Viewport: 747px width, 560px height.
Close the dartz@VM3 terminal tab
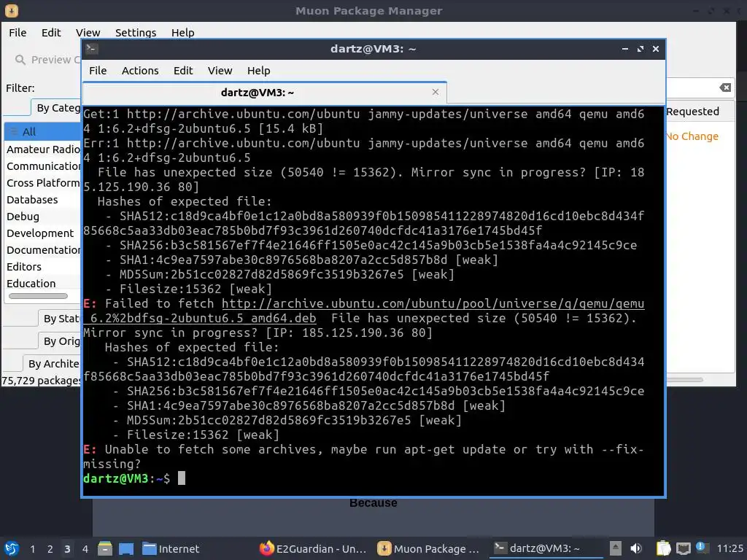[436, 92]
